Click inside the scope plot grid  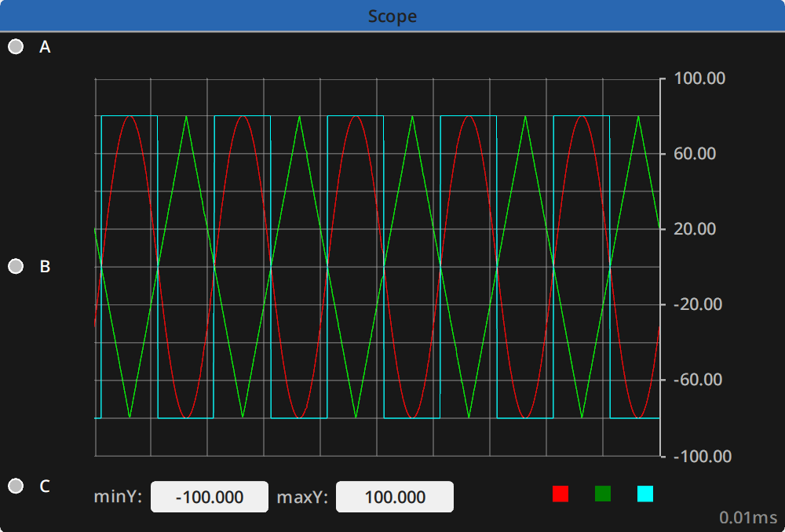[x=377, y=267]
